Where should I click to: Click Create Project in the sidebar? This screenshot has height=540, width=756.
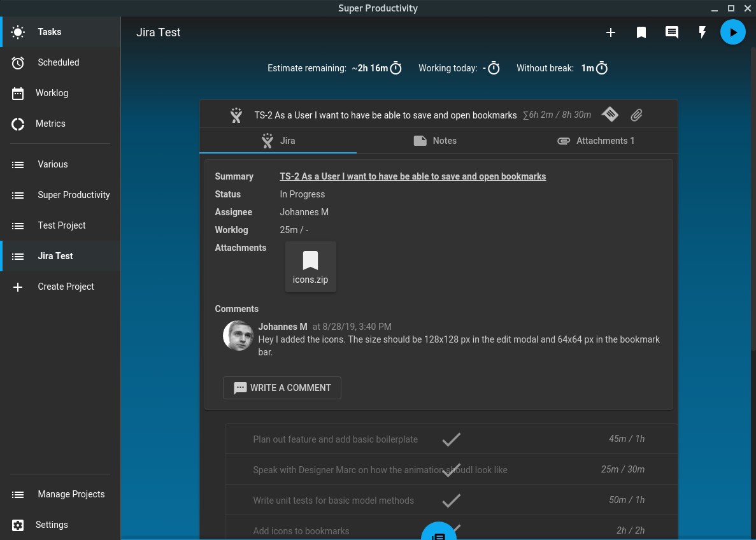(x=66, y=287)
